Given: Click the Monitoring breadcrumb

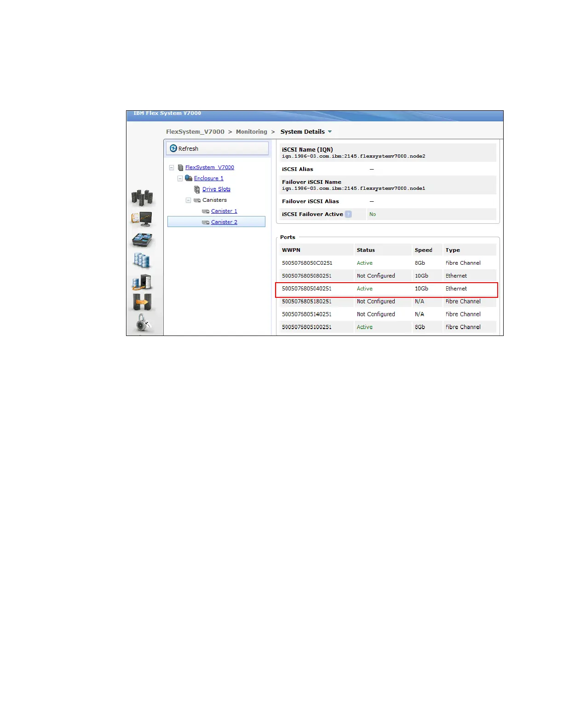Looking at the screenshot, I should 252,131.
